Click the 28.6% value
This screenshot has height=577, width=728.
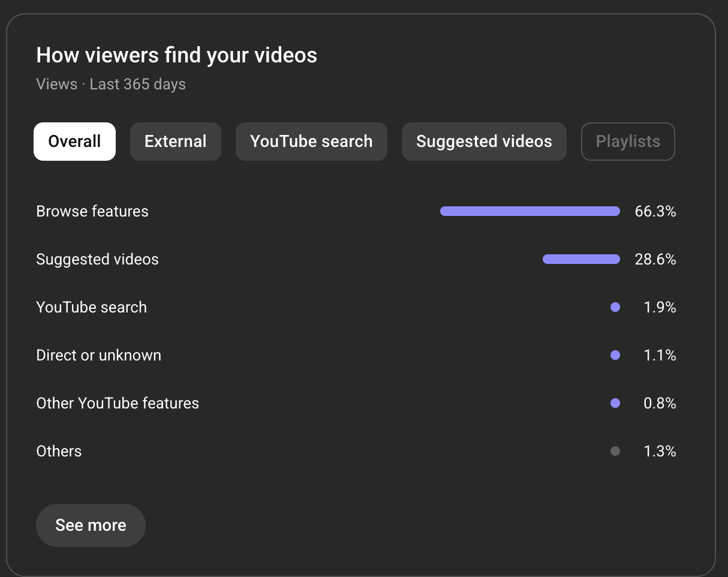pyautogui.click(x=655, y=259)
